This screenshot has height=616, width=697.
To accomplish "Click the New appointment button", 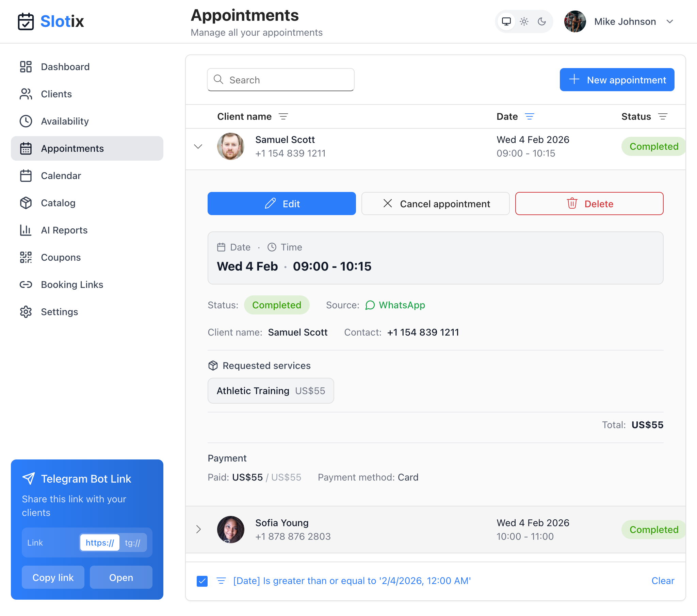I will point(617,80).
